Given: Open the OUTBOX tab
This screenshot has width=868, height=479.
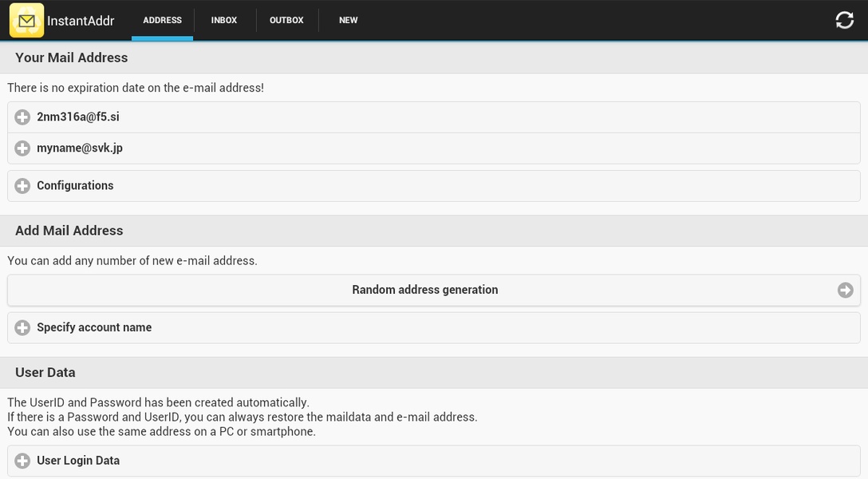Looking at the screenshot, I should click(286, 20).
